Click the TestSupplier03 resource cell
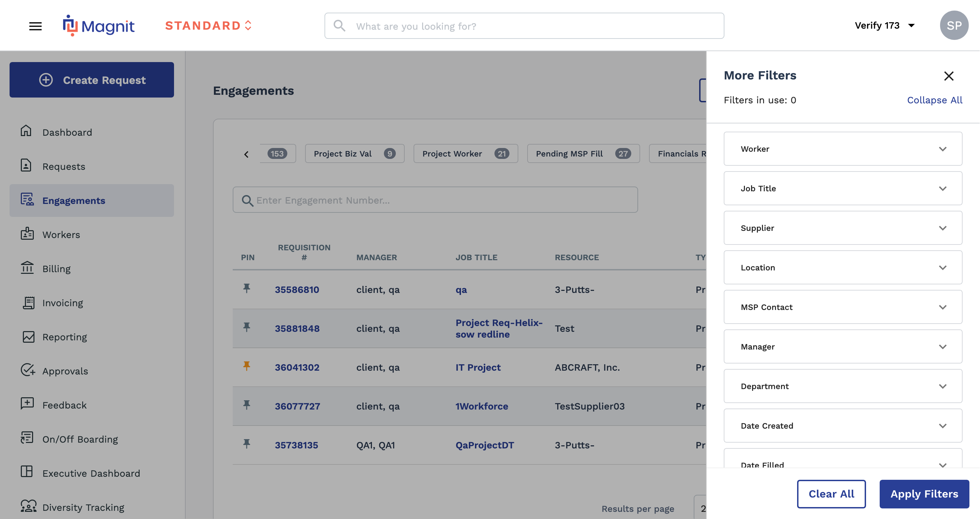 (x=589, y=406)
